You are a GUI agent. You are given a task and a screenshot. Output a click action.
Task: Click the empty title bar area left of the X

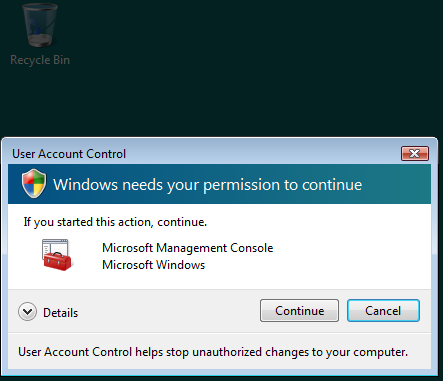(263, 154)
